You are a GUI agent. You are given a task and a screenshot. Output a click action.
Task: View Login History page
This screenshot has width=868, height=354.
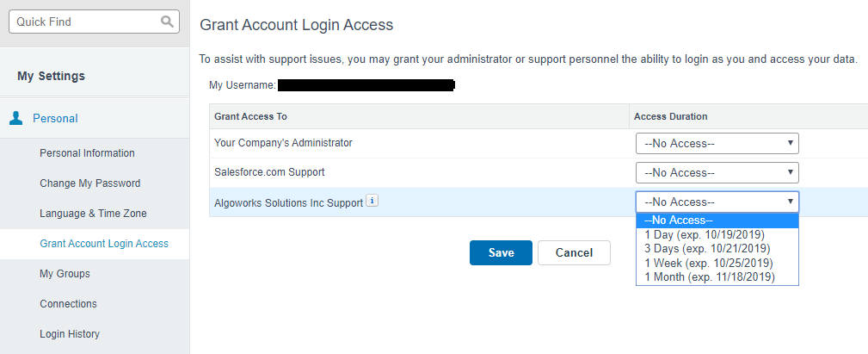[x=70, y=334]
